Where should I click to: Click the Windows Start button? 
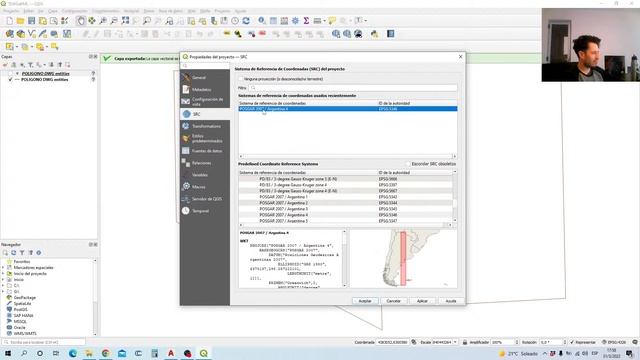(x=7, y=353)
